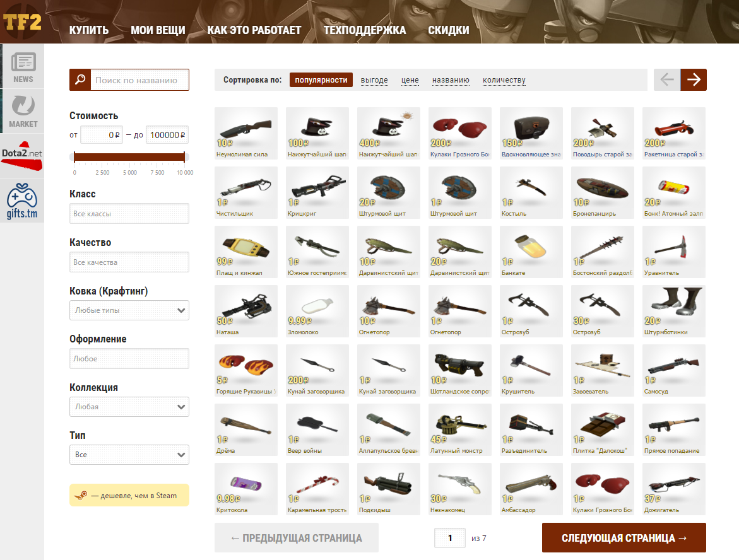Open the NEWS sidebar icon
Image resolution: width=739 pixels, height=560 pixels.
point(23,66)
